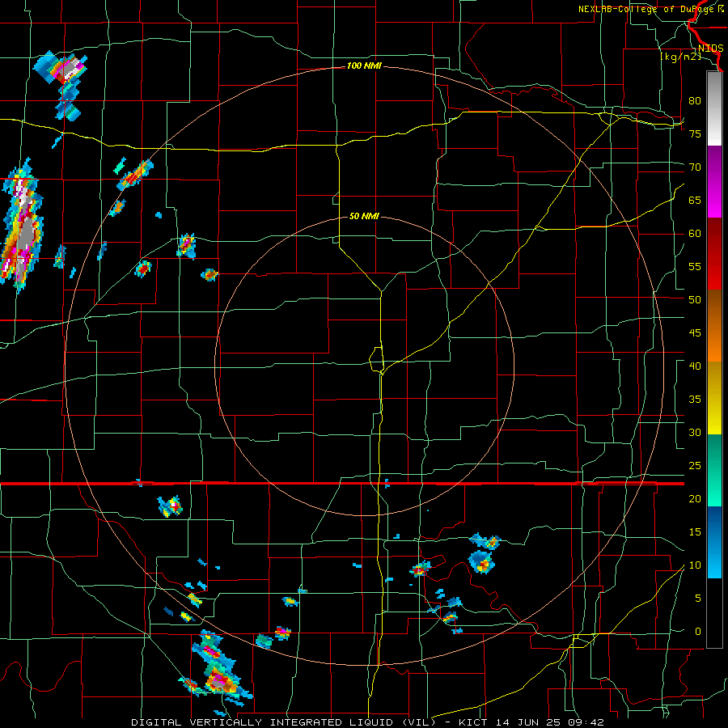
Task: Click the legend value 80
Action: click(695, 101)
